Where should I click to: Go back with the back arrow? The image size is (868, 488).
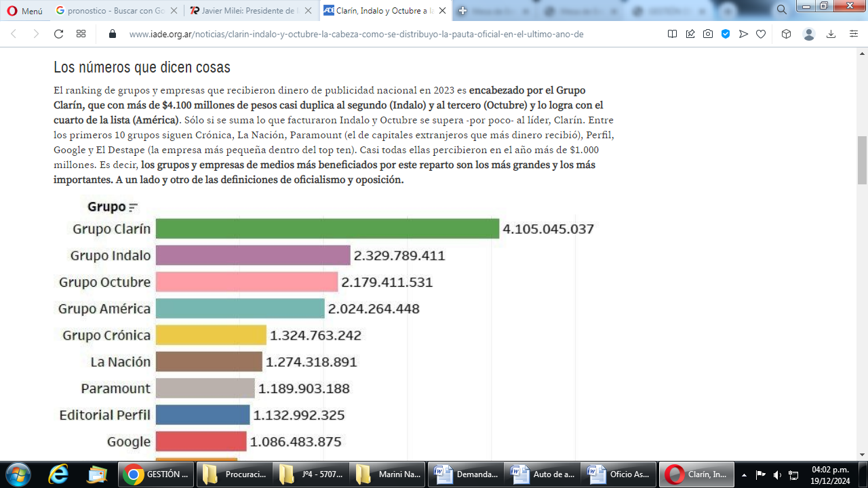click(14, 34)
